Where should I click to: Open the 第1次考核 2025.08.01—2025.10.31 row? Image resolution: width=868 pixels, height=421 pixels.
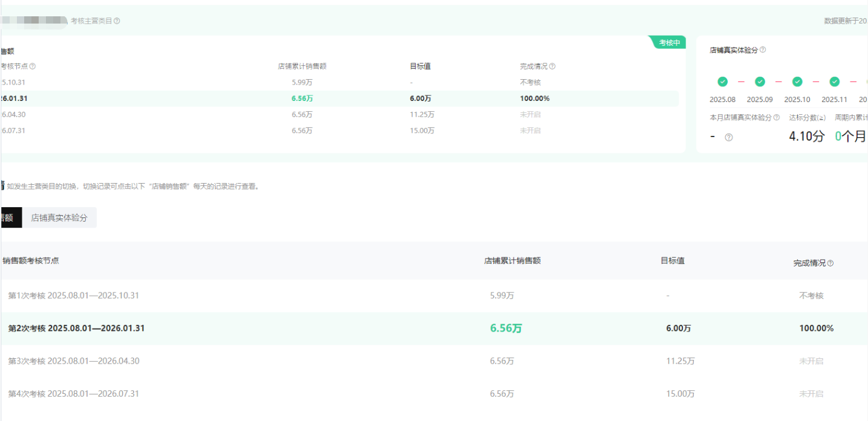tap(74, 295)
